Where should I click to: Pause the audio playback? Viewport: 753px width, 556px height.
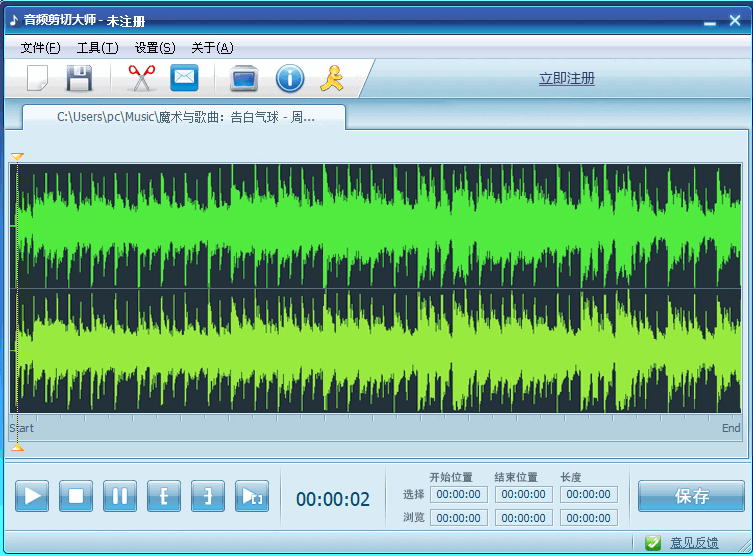point(120,496)
